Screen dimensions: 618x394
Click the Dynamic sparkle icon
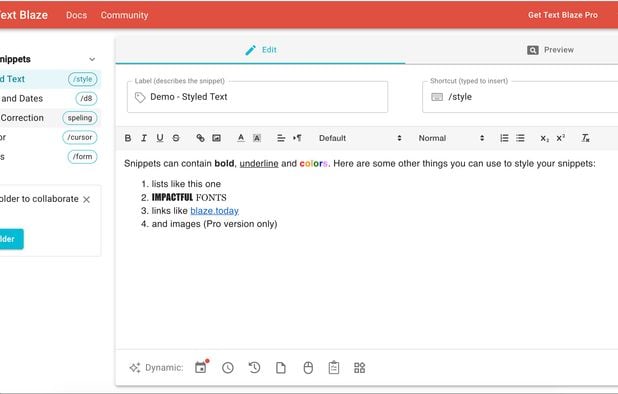pos(135,368)
